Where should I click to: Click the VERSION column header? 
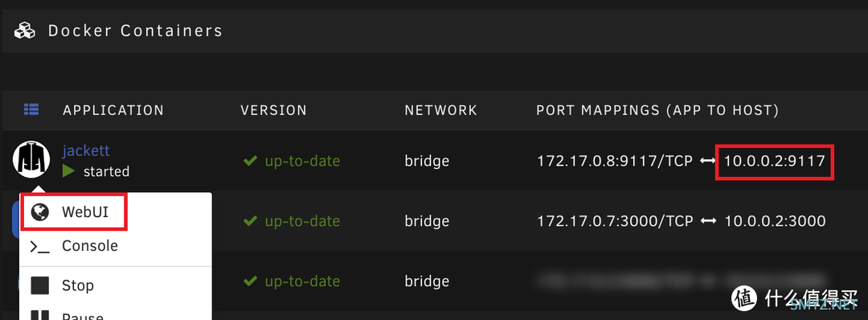click(273, 110)
